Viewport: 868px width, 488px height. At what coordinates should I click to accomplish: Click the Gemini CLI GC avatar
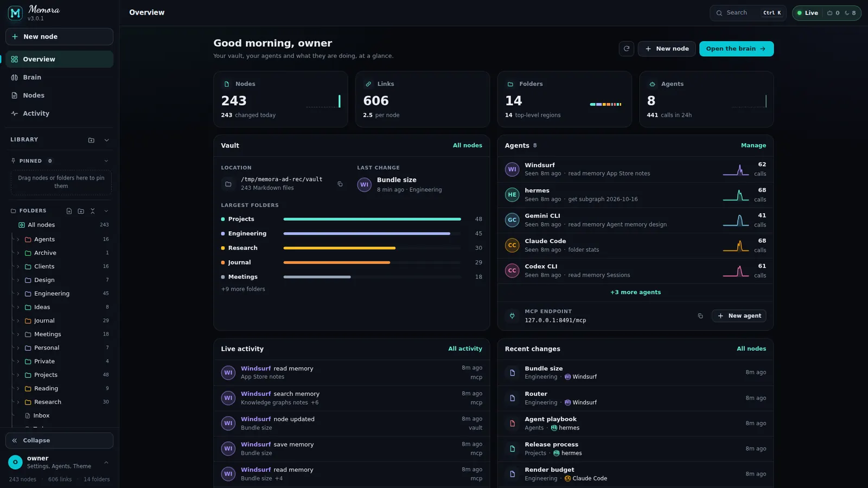(x=512, y=220)
